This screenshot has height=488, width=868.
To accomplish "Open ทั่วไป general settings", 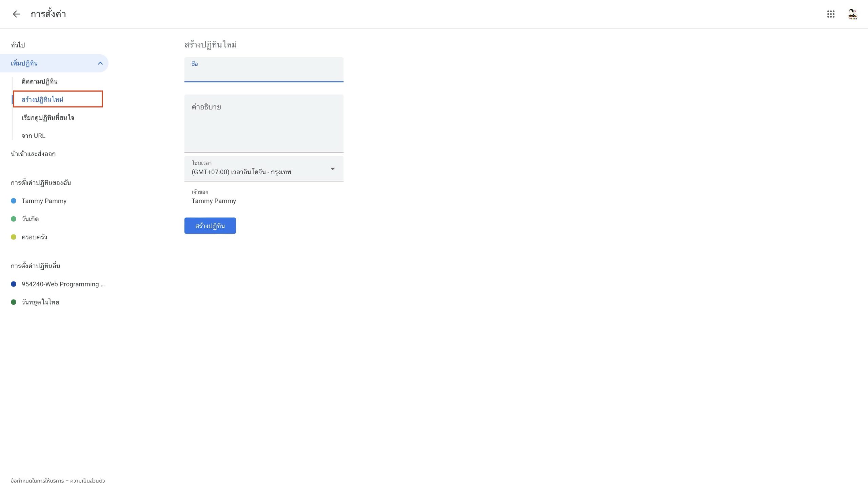I will pos(18,45).
